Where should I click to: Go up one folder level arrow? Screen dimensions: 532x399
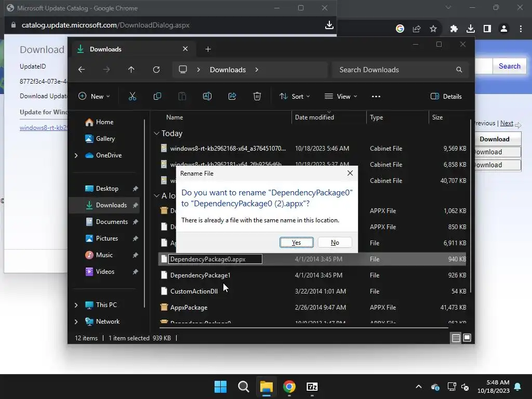tap(131, 70)
